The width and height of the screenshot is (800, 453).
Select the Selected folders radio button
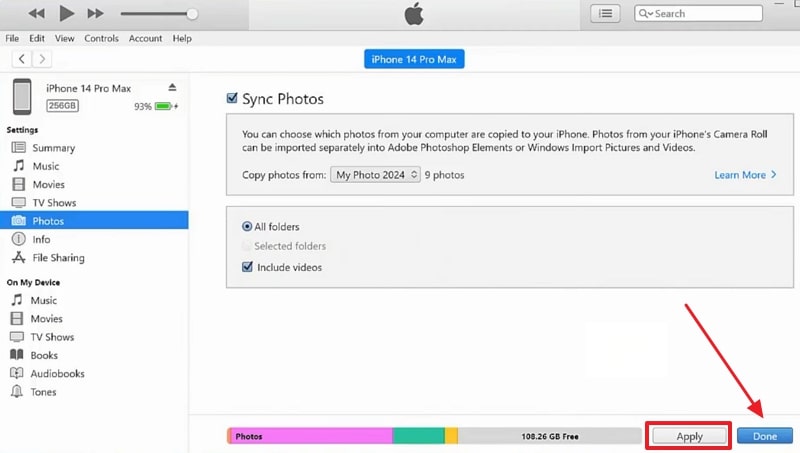(x=247, y=246)
